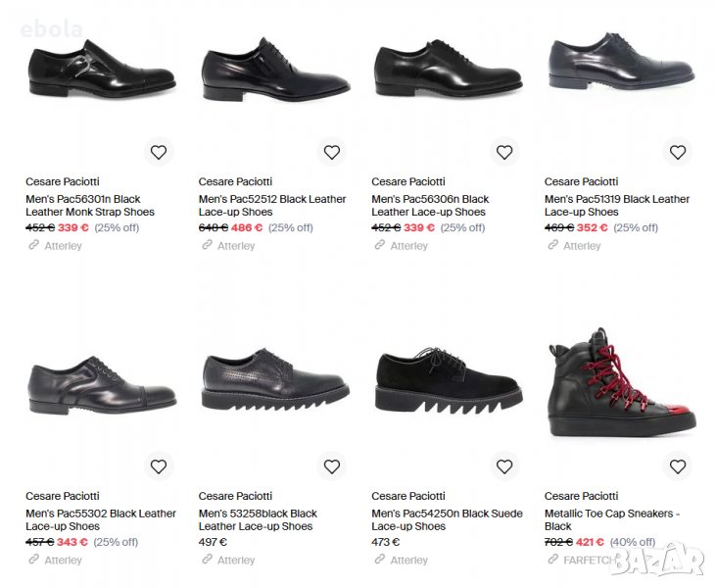Click the perforated leather shoe thumbnail
This screenshot has height=588, width=716.
point(274,382)
